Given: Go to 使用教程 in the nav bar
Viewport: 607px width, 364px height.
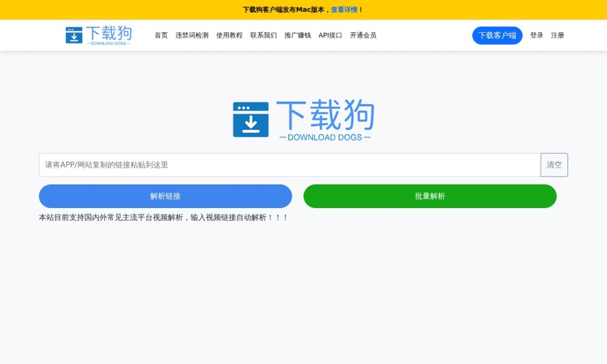Looking at the screenshot, I should [229, 35].
